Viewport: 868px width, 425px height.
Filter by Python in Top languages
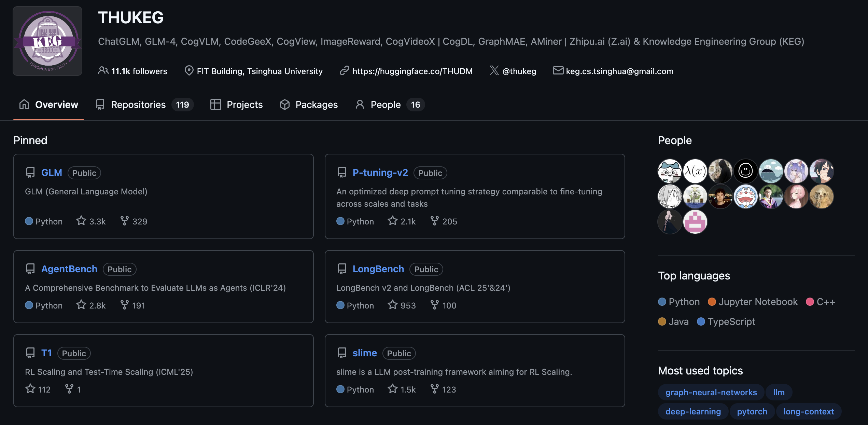679,302
